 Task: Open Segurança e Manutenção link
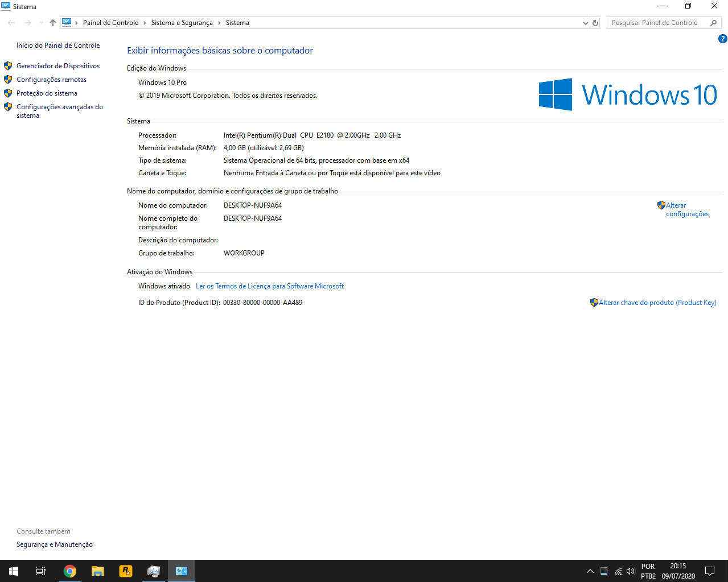pyautogui.click(x=55, y=544)
